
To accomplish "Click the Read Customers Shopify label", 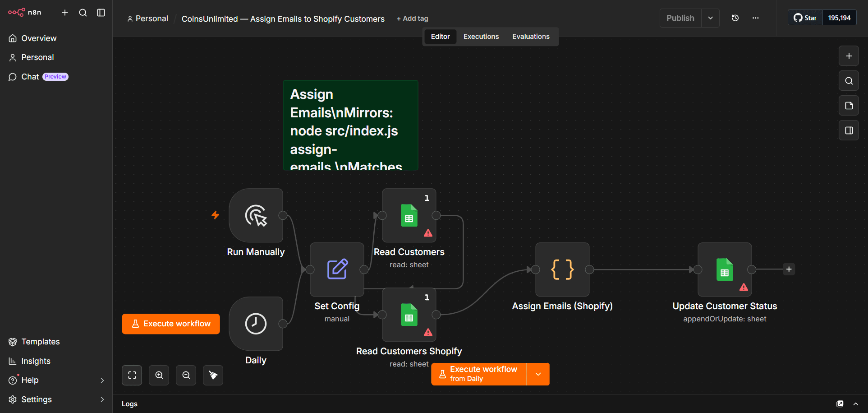I will pos(409,351).
